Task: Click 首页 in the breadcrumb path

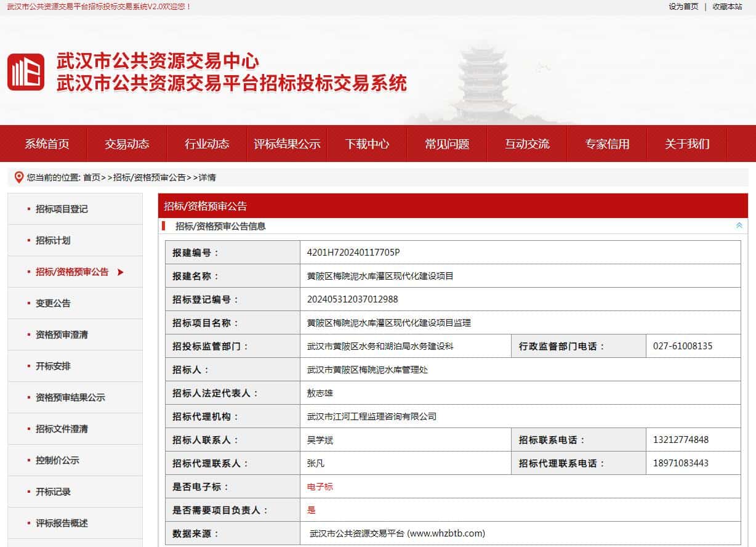Action: pyautogui.click(x=91, y=177)
